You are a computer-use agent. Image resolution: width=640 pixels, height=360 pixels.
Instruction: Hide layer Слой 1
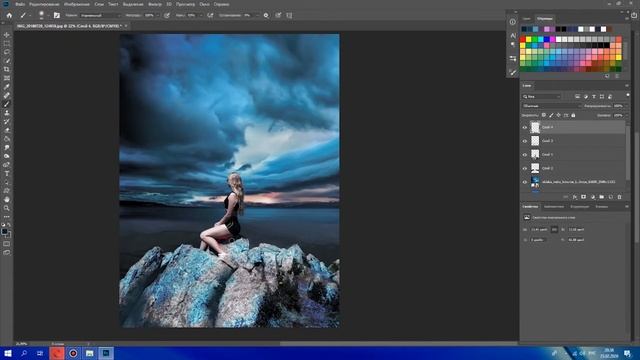point(525,155)
